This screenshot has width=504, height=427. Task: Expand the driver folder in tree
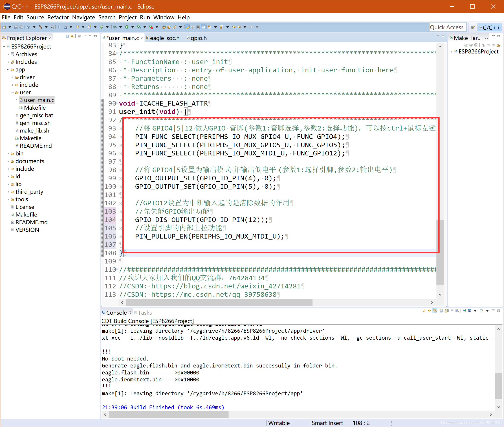[13, 77]
